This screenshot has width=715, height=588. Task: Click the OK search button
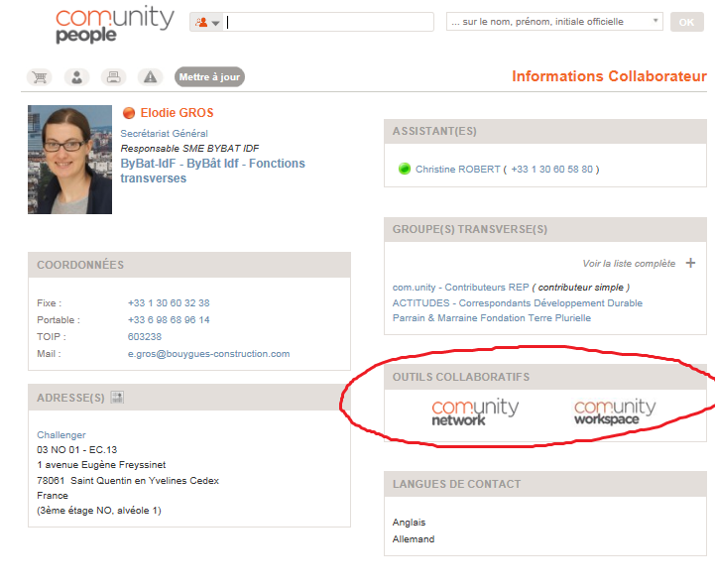(686, 22)
